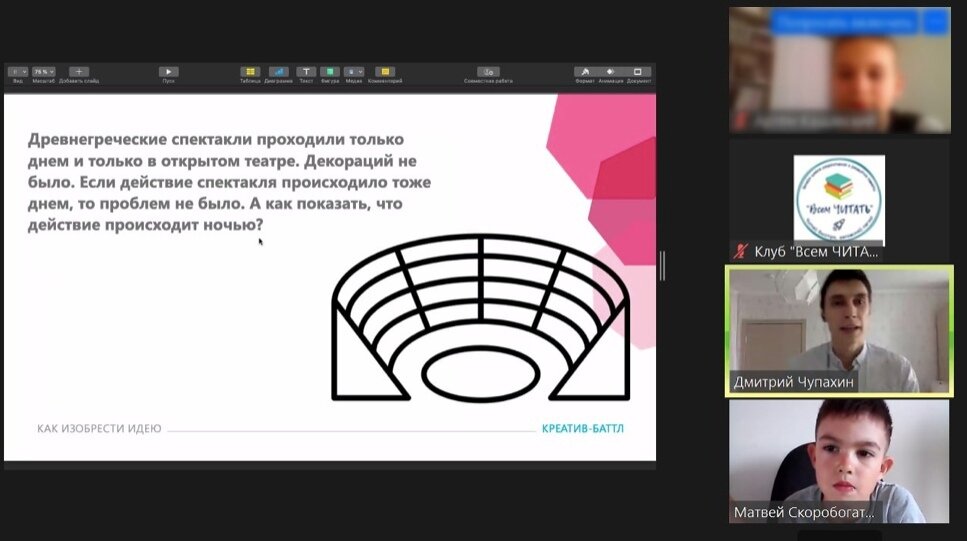Add a note with the Комментарий icon
The image size is (967, 541).
tap(385, 72)
